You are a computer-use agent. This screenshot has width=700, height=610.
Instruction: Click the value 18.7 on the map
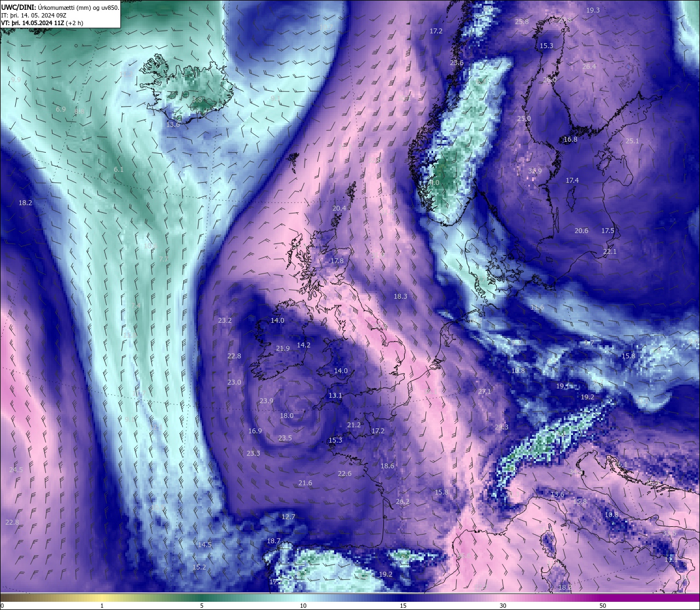click(273, 541)
